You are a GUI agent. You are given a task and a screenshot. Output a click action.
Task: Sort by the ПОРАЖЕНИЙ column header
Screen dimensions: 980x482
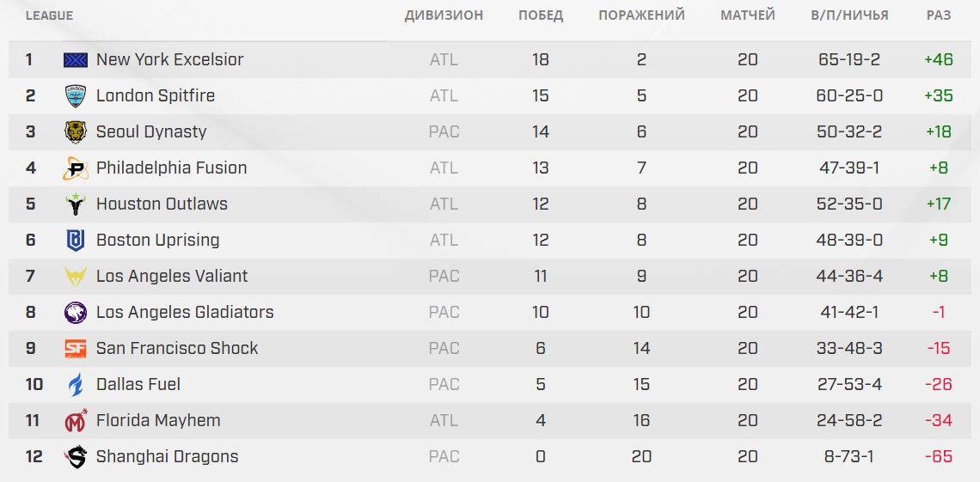tap(641, 15)
